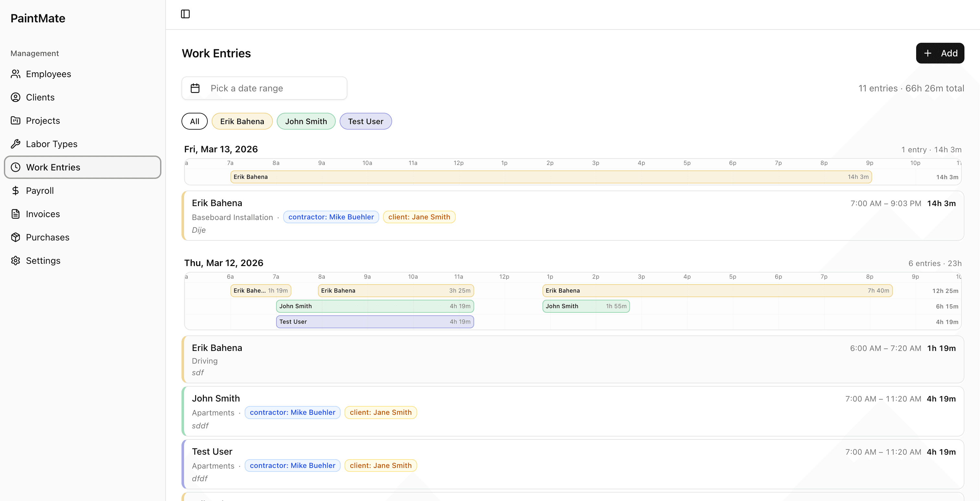
Task: Click PaintMate logo title
Action: 38,18
